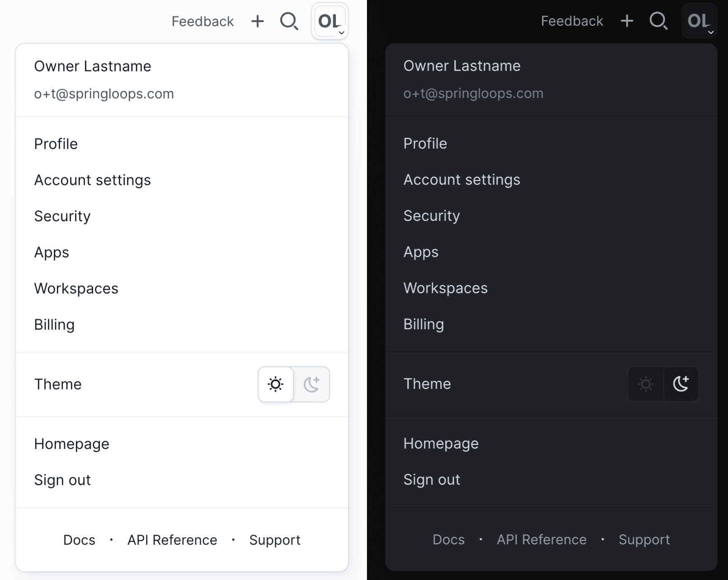This screenshot has height=580, width=728.
Task: Select the sun icon to enable light theme
Action: (275, 384)
